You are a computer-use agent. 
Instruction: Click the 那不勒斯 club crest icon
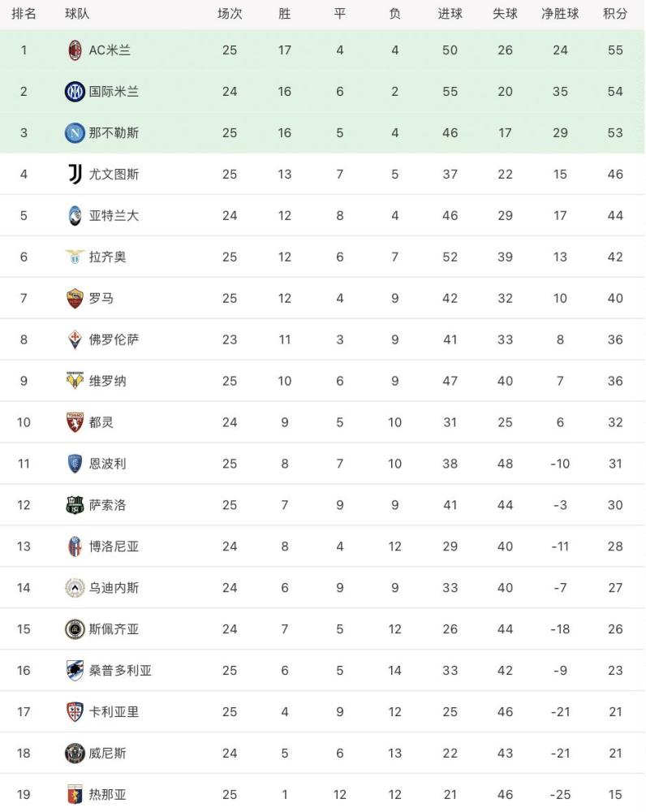75,133
